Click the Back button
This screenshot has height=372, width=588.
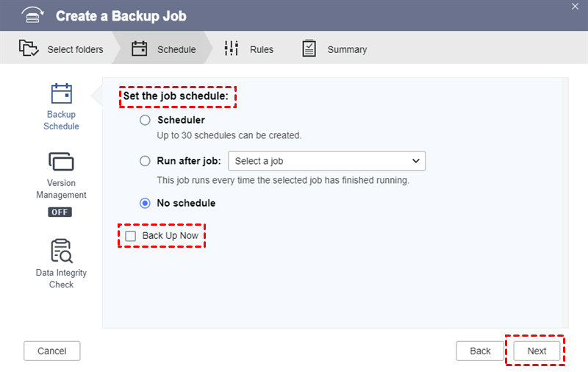click(x=480, y=351)
